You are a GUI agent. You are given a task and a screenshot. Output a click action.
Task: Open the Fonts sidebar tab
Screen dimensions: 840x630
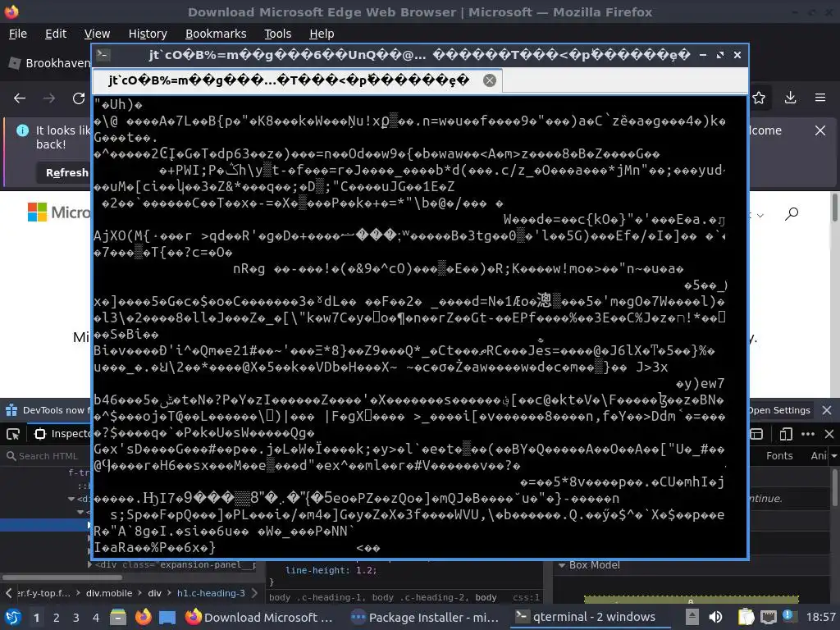[779, 456]
